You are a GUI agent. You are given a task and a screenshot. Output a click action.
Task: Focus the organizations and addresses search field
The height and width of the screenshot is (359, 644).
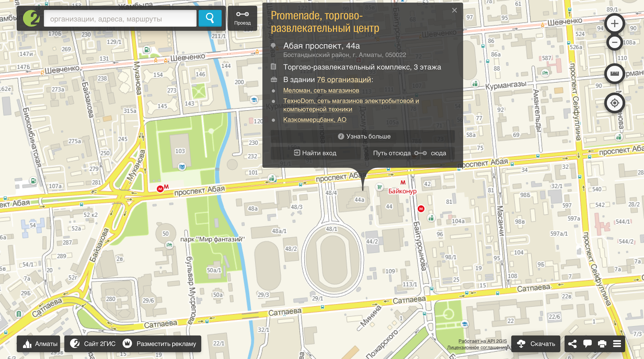click(120, 19)
